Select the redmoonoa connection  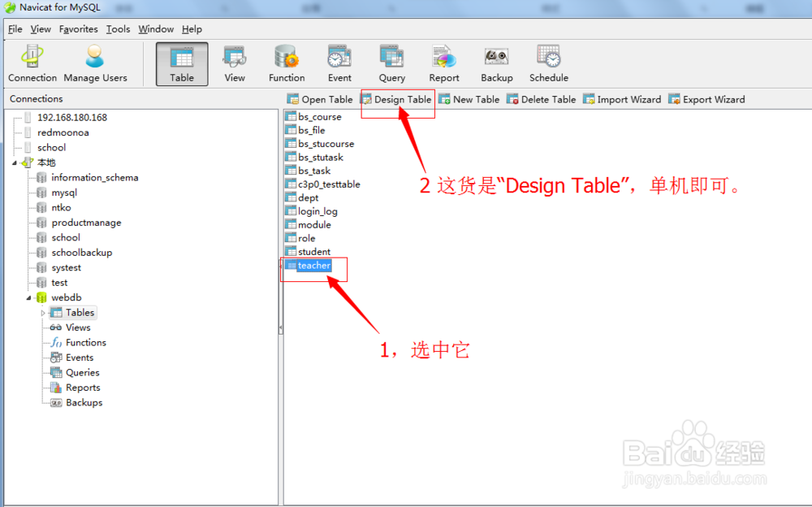(x=63, y=132)
